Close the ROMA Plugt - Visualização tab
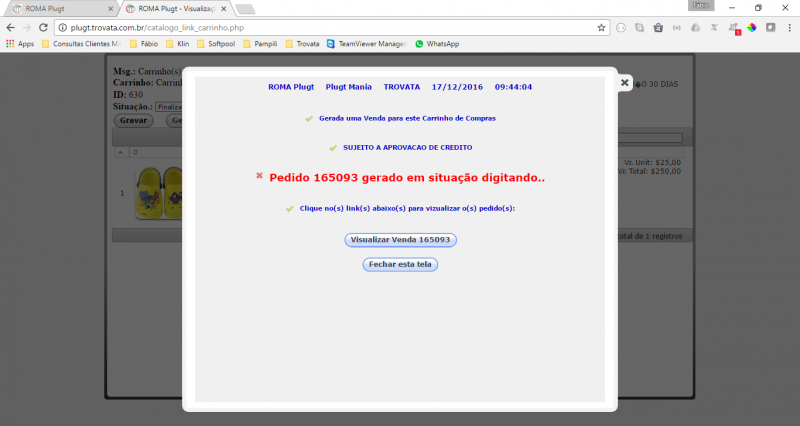 pos(223,9)
